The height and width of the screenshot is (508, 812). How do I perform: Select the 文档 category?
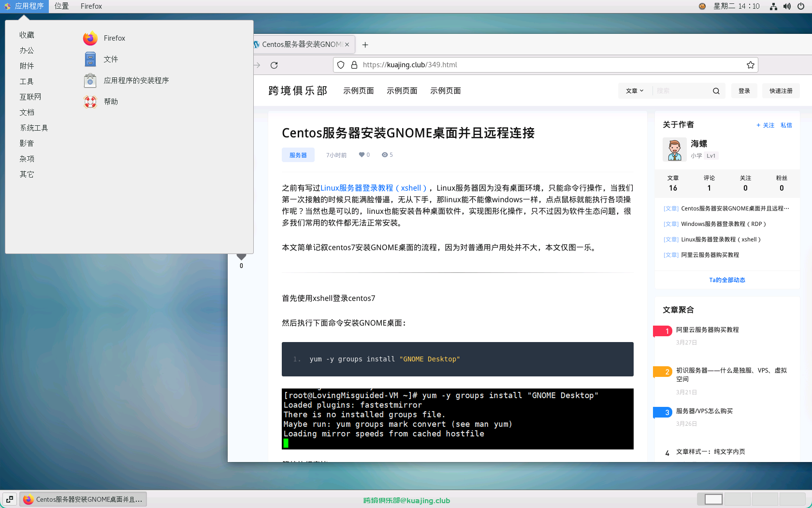coord(27,112)
